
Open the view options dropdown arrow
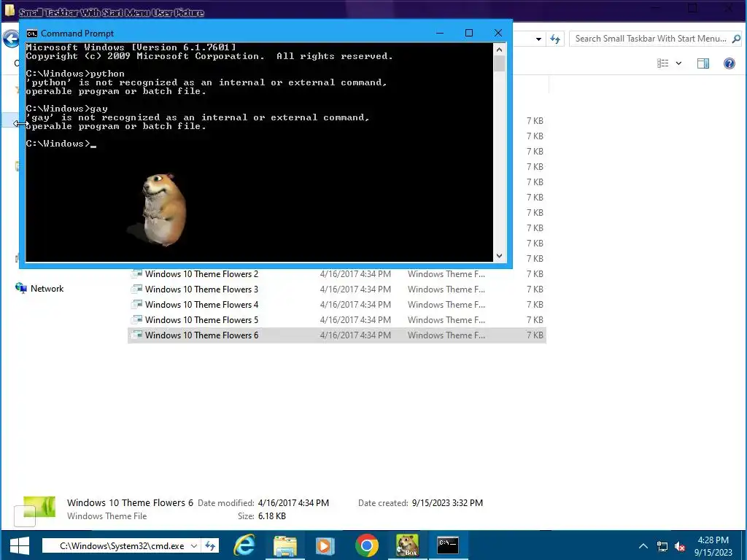[679, 63]
